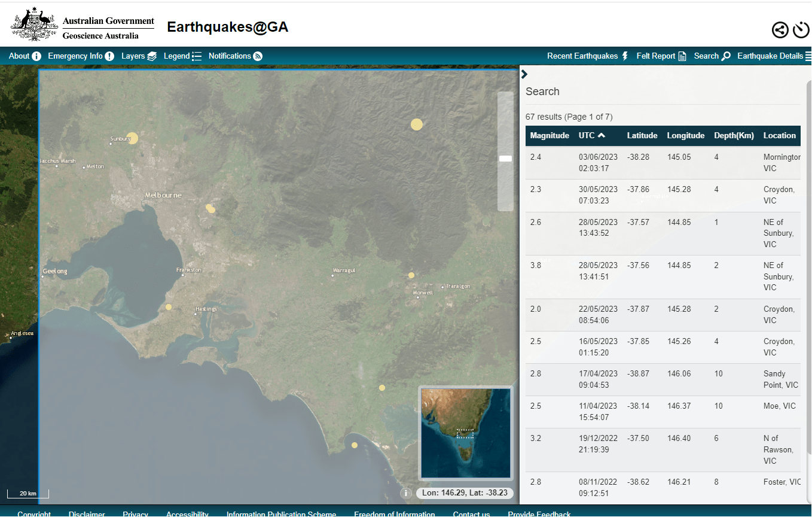Image resolution: width=812 pixels, height=517 pixels.
Task: Collapse the Search panel with the chevron
Action: [x=524, y=74]
